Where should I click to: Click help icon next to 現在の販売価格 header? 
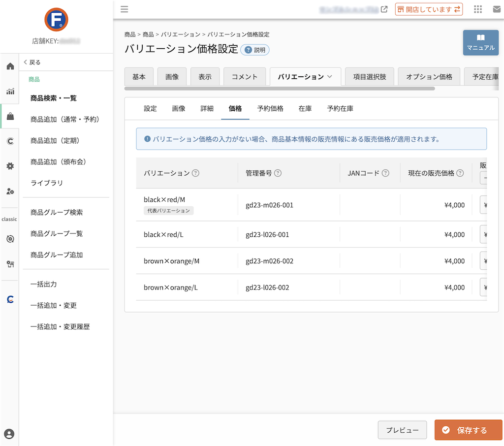coord(460,173)
